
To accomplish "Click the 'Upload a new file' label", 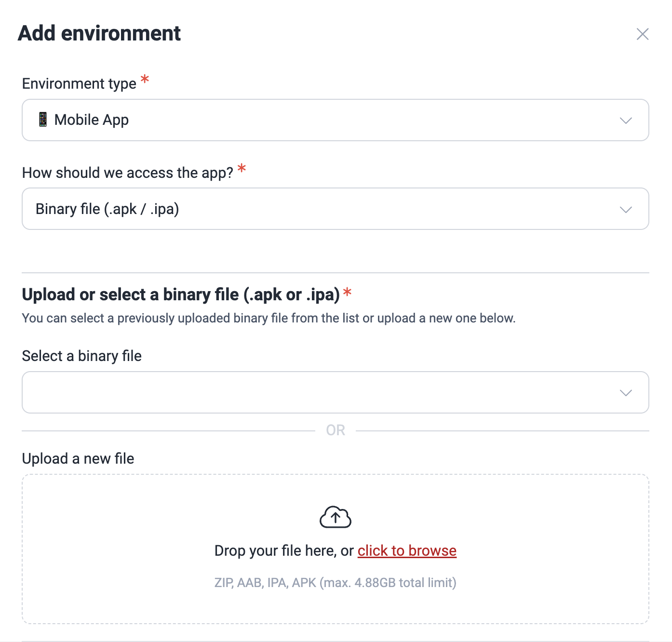I will [78, 458].
